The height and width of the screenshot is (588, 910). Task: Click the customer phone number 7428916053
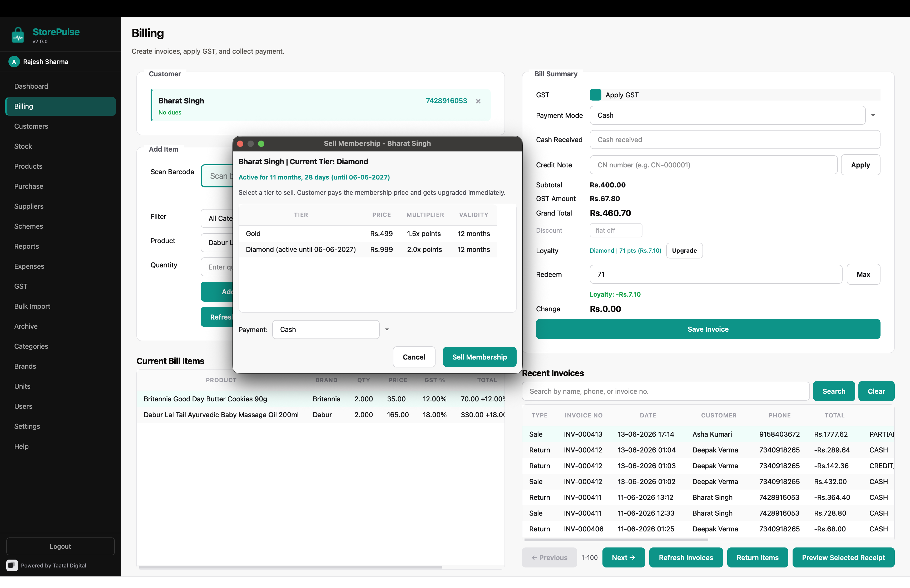pyautogui.click(x=446, y=101)
